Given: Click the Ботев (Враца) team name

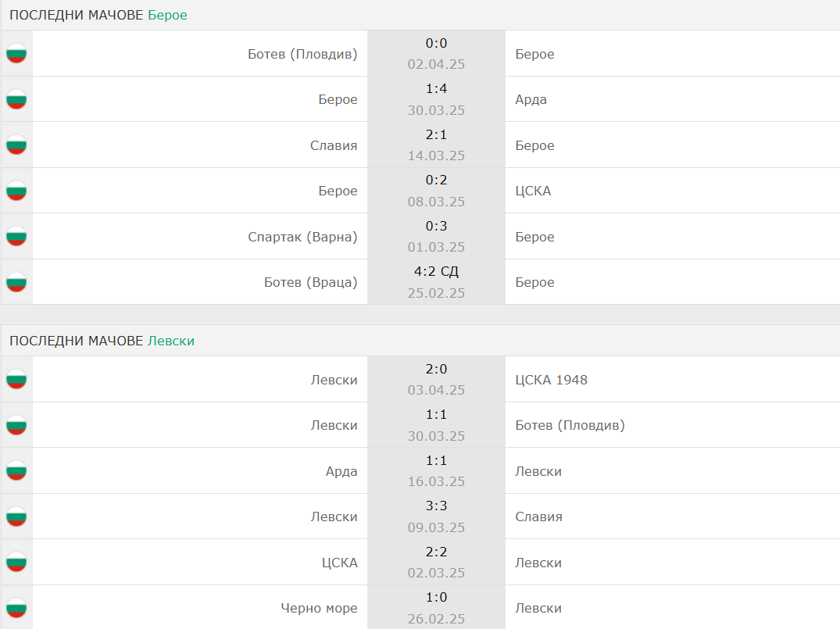Looking at the screenshot, I should click(311, 282).
